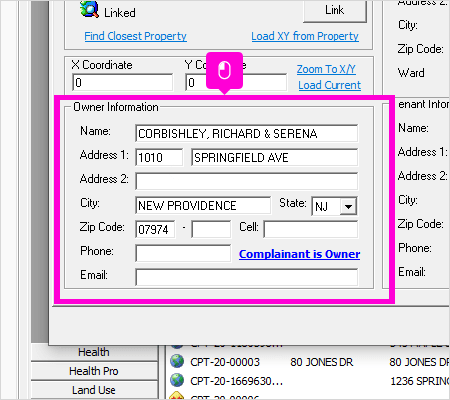Click the owner City field
Screen dimensions: 450x400
pos(203,205)
